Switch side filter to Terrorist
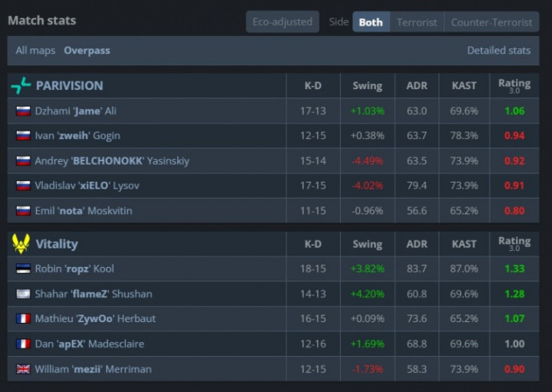552x392 pixels. 416,22
